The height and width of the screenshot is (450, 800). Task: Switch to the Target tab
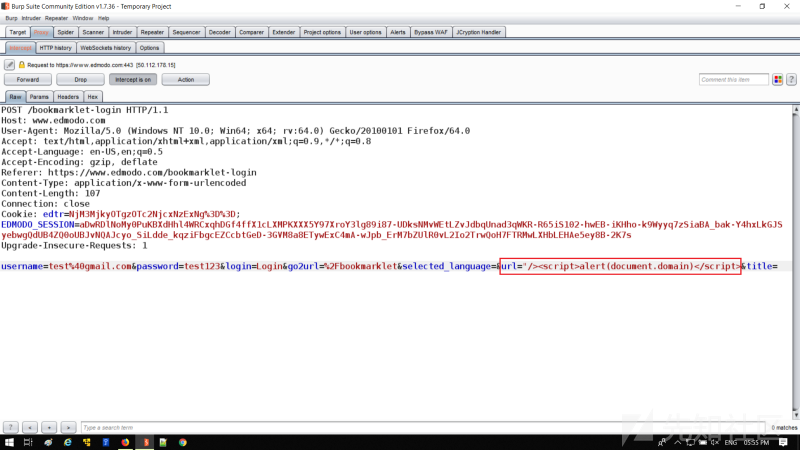[x=17, y=32]
